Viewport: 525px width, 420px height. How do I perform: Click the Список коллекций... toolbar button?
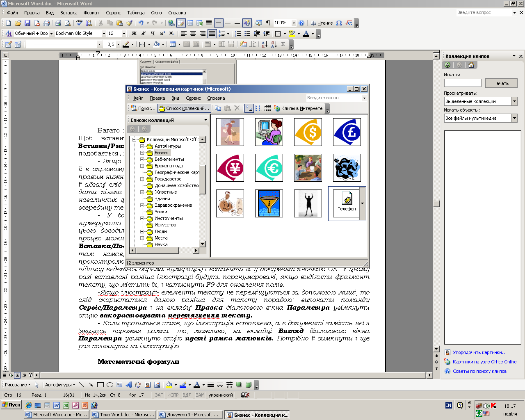coord(184,108)
